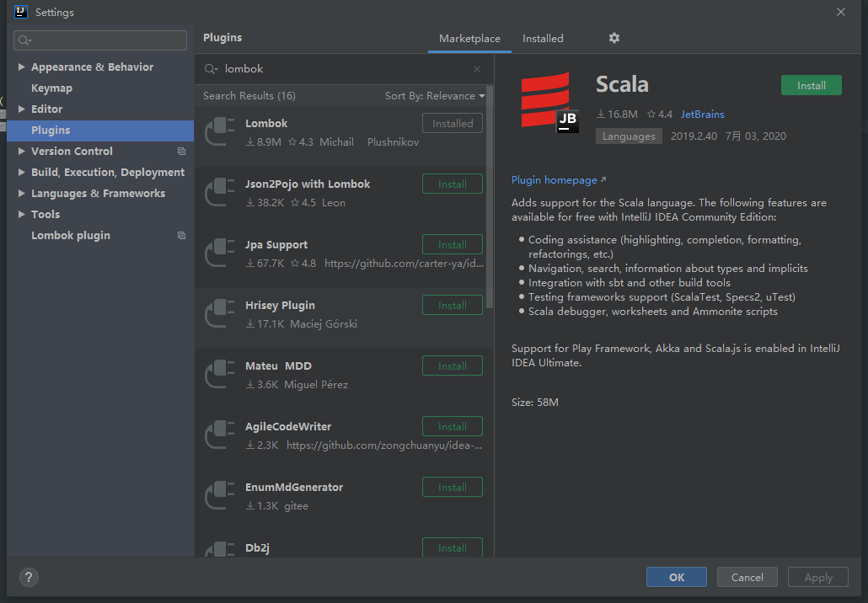
Task: Switch to the Installed tab
Action: coord(543,39)
